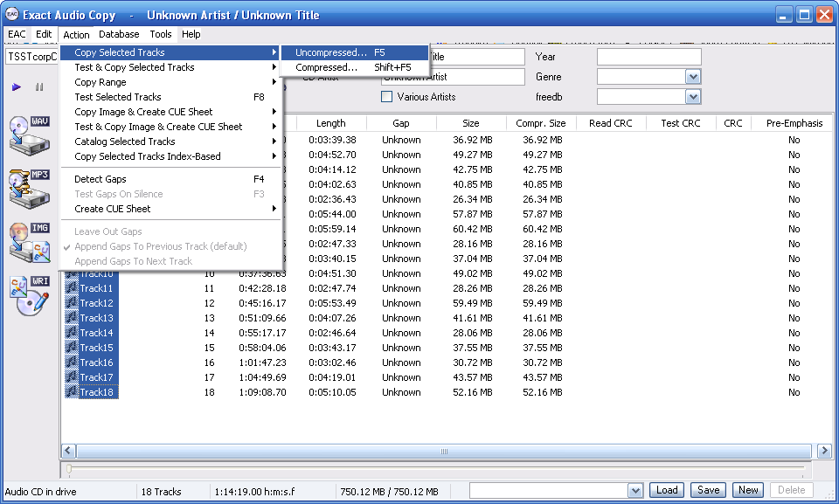The image size is (839, 504).
Task: Select Detect Gaps menu entry
Action: (170, 179)
